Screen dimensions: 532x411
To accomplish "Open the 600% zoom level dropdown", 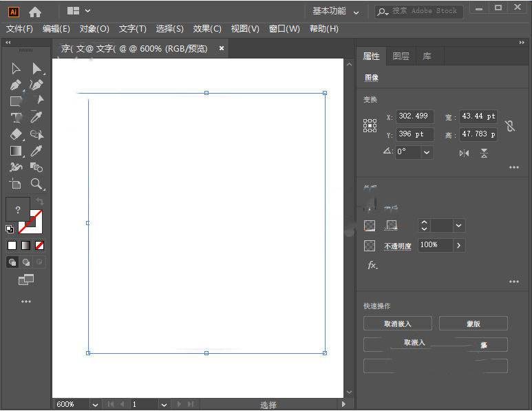I will [x=95, y=405].
